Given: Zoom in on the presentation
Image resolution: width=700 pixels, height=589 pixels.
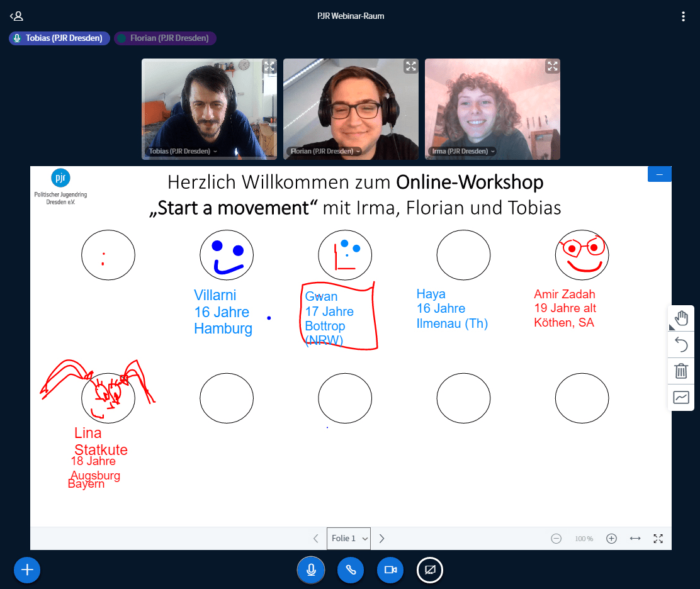Looking at the screenshot, I should [x=611, y=539].
